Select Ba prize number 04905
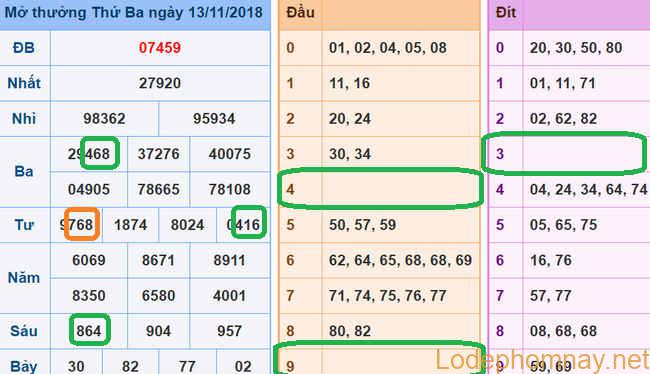650x374 pixels. (x=89, y=189)
